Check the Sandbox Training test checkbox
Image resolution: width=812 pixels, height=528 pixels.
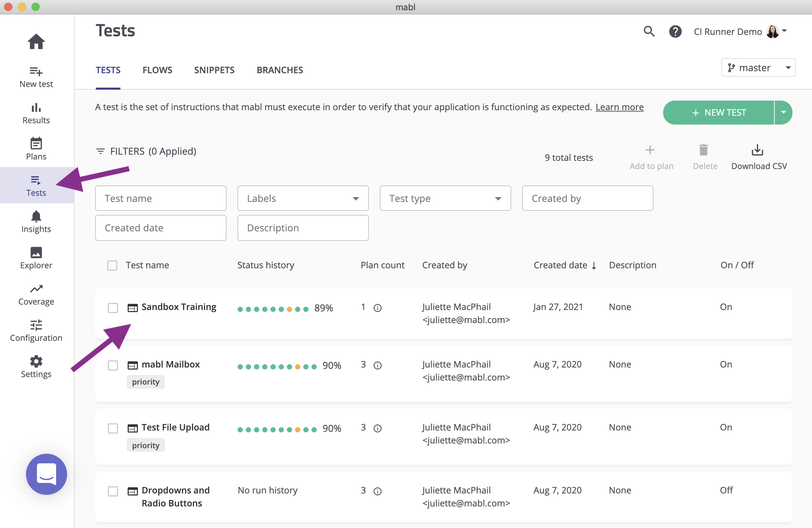pos(113,308)
